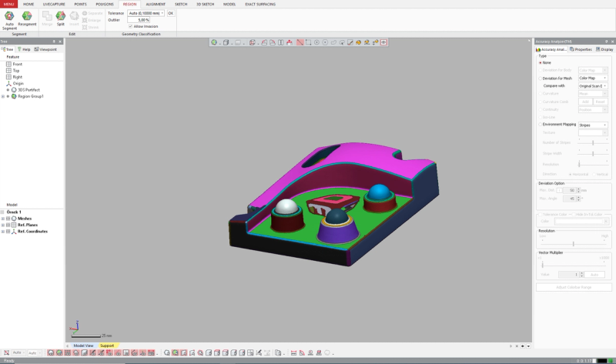
Task: Expand the Ref. Planes node
Action: point(3,225)
